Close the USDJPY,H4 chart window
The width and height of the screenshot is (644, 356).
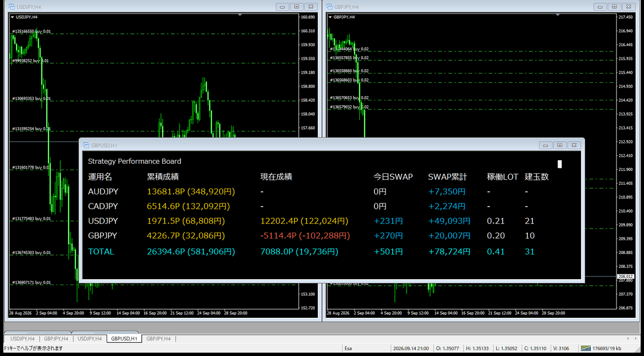click(311, 6)
